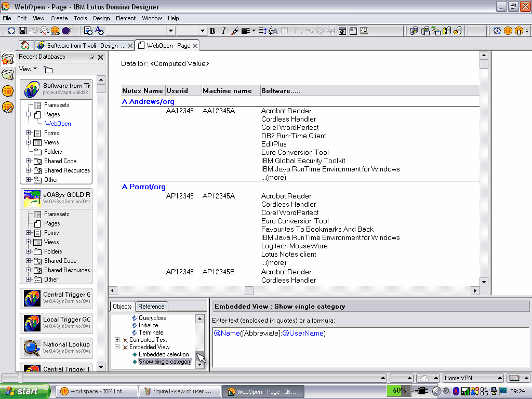Toggle bold formatting in the toolbar
Screen dimensions: 532x399
(212, 31)
